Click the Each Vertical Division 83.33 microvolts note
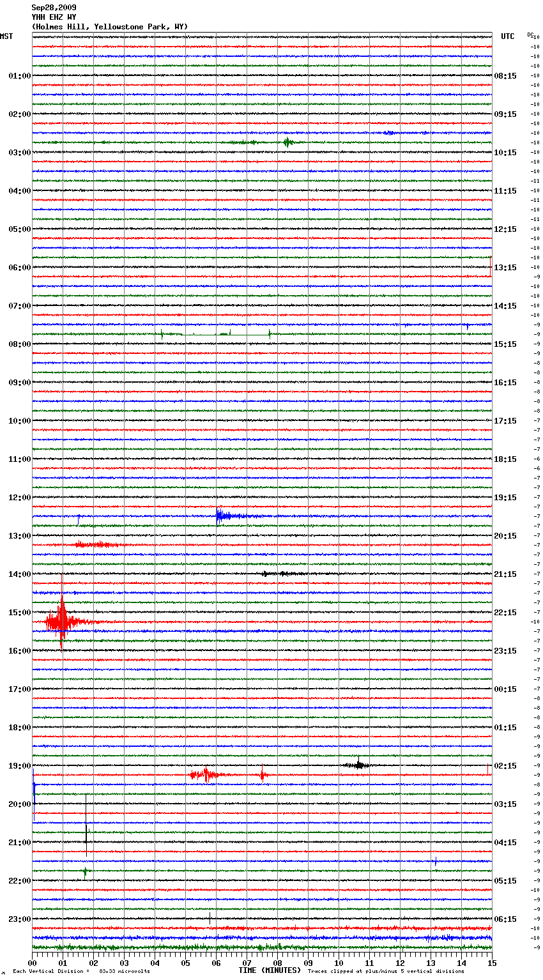 tap(81, 972)
